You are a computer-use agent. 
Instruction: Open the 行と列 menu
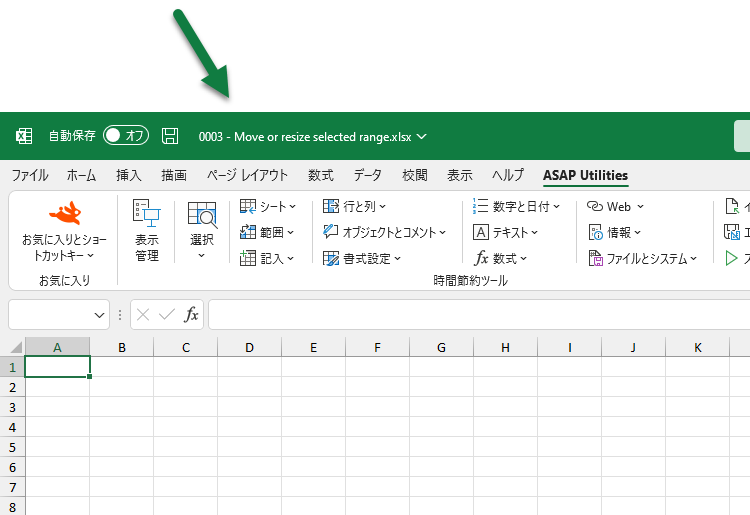click(354, 207)
